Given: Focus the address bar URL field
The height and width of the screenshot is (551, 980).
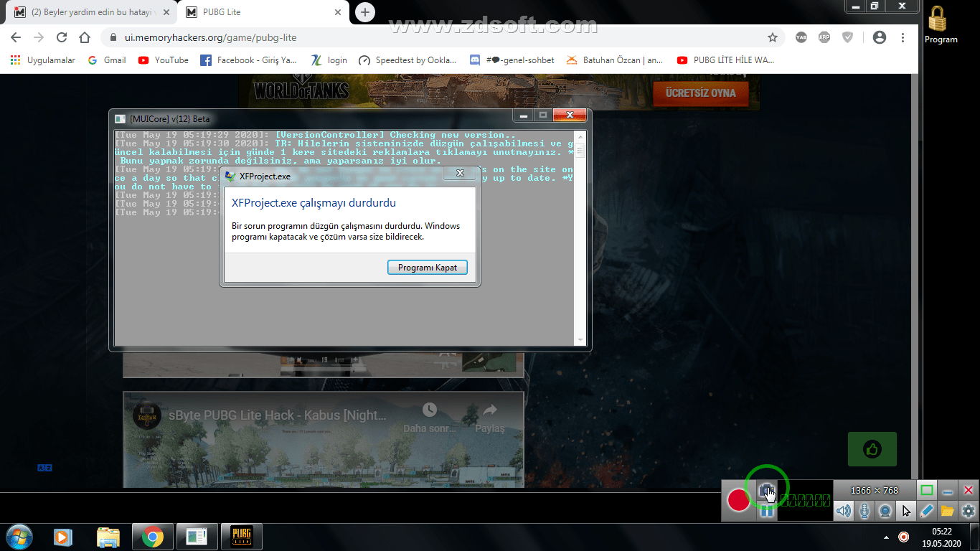Looking at the screenshot, I should pos(443,37).
